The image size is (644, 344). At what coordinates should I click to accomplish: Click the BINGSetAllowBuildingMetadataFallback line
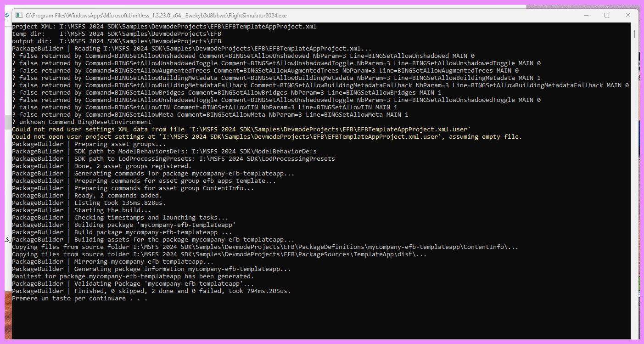pos(320,85)
